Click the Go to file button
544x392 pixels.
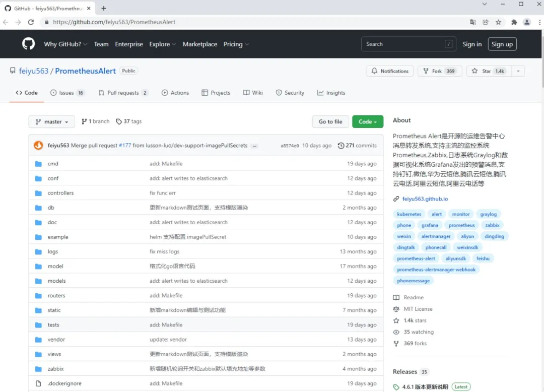click(x=330, y=122)
